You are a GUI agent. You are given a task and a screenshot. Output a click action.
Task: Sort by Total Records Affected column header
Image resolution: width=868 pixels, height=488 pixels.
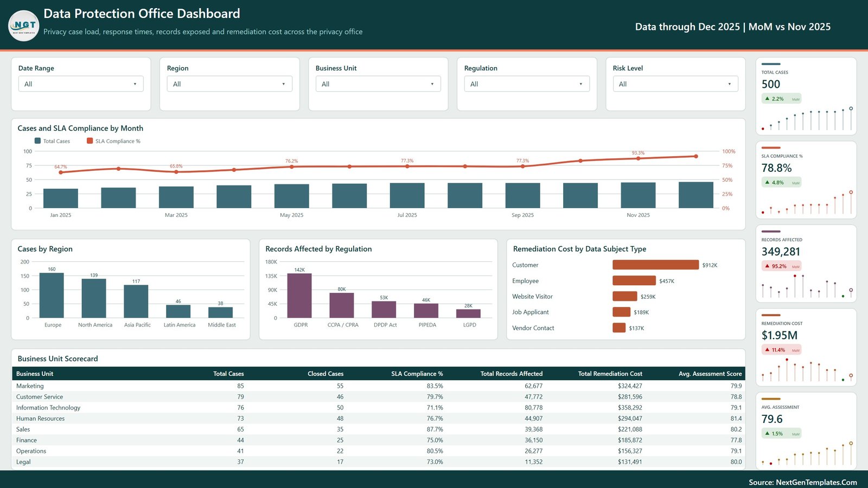pos(512,374)
